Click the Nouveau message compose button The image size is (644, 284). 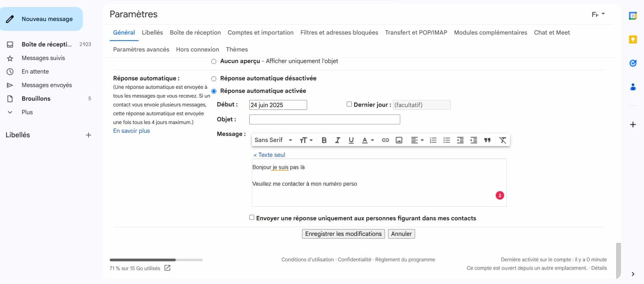click(41, 19)
